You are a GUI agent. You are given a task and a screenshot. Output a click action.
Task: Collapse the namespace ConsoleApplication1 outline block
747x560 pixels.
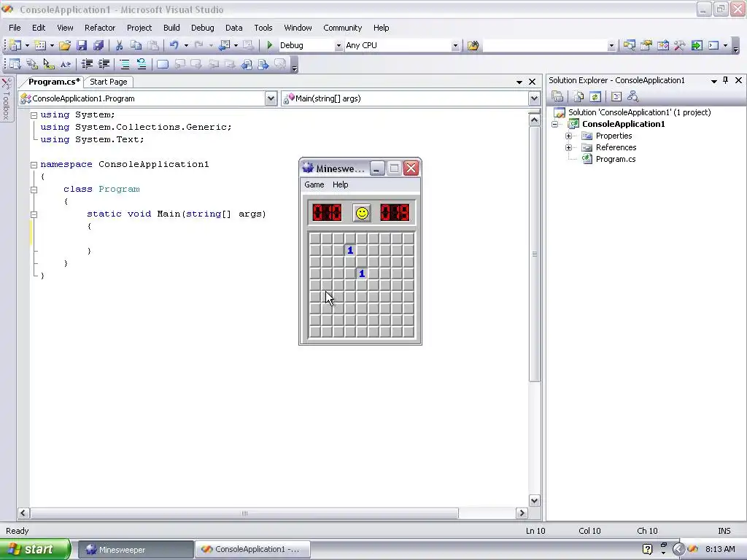tap(34, 165)
